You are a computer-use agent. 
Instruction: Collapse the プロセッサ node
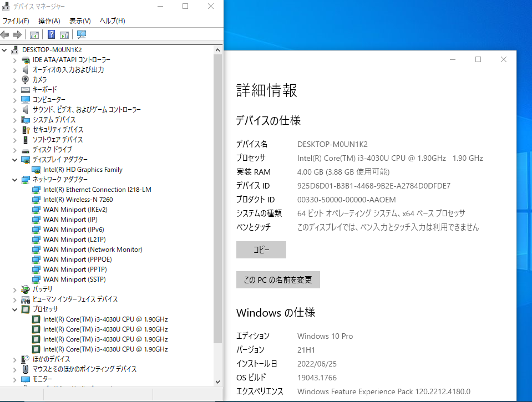click(14, 309)
